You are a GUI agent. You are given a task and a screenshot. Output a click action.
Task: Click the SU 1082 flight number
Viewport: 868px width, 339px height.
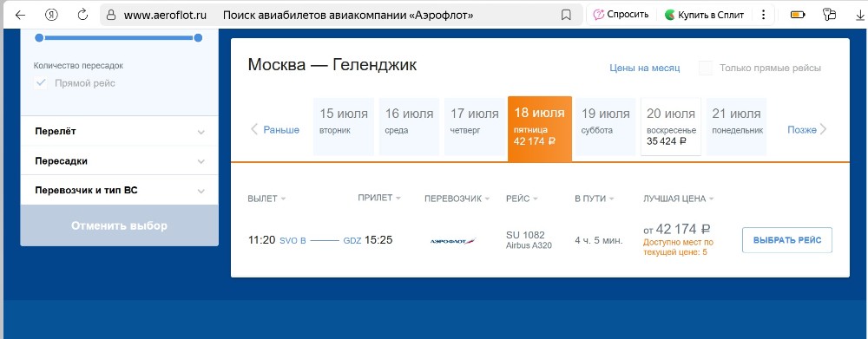pos(525,235)
